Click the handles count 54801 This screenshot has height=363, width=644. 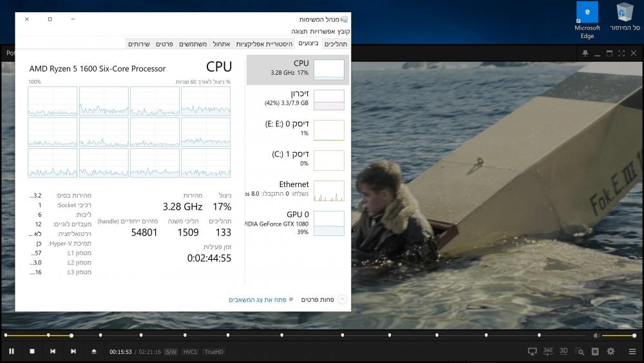pyautogui.click(x=144, y=232)
